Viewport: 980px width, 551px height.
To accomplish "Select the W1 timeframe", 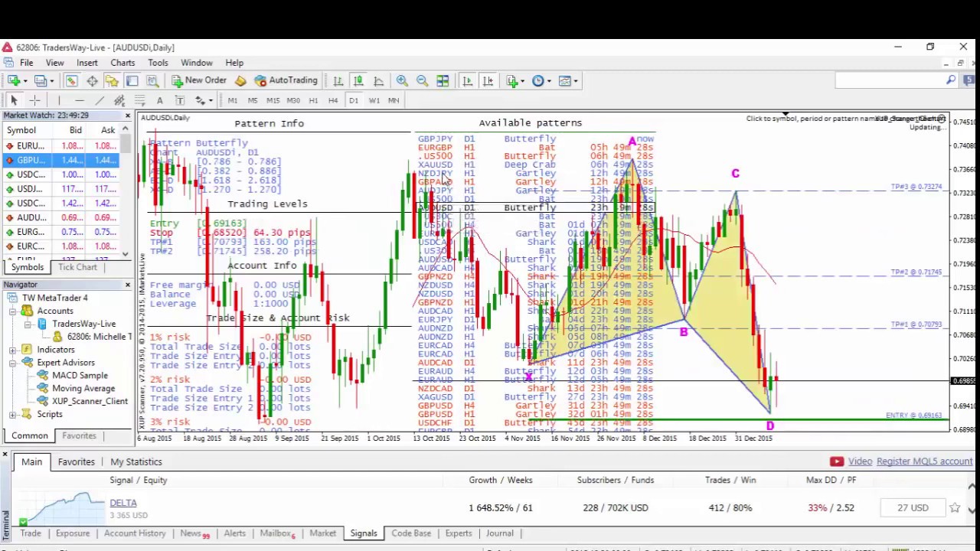I will pyautogui.click(x=374, y=100).
